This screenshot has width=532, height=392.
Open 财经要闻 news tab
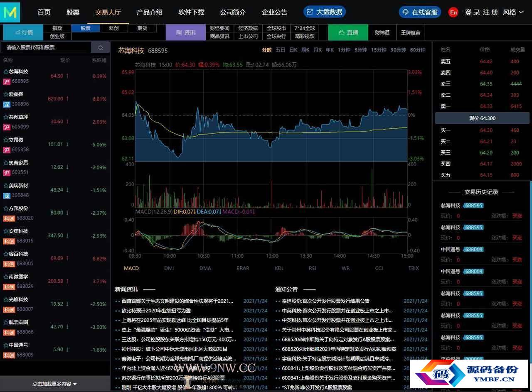(x=220, y=28)
